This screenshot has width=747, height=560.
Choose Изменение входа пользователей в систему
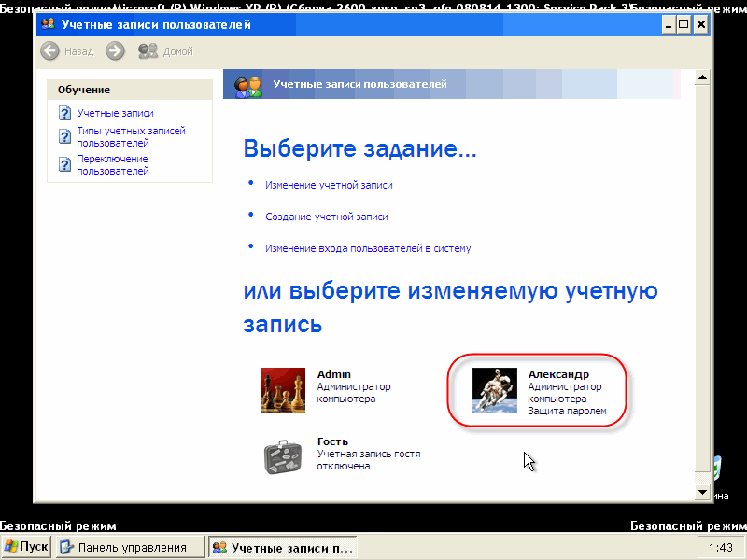368,248
